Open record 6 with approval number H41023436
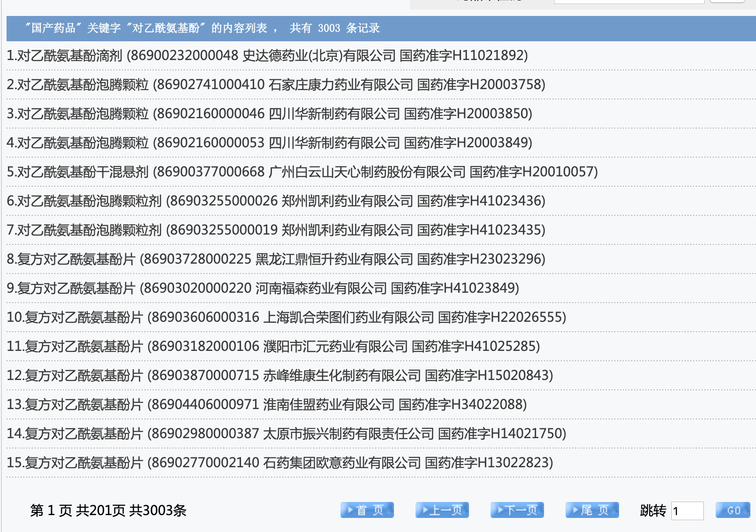This screenshot has height=532, width=756. coord(276,201)
